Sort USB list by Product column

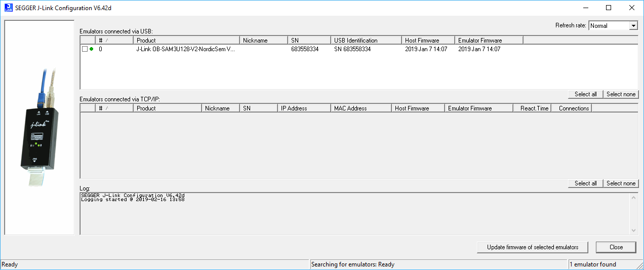coord(186,40)
